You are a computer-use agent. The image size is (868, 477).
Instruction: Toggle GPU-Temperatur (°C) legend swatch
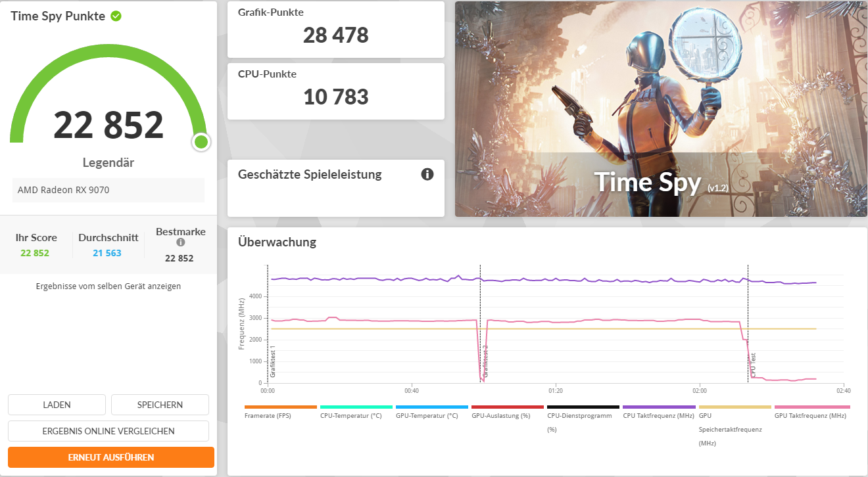pos(432,407)
